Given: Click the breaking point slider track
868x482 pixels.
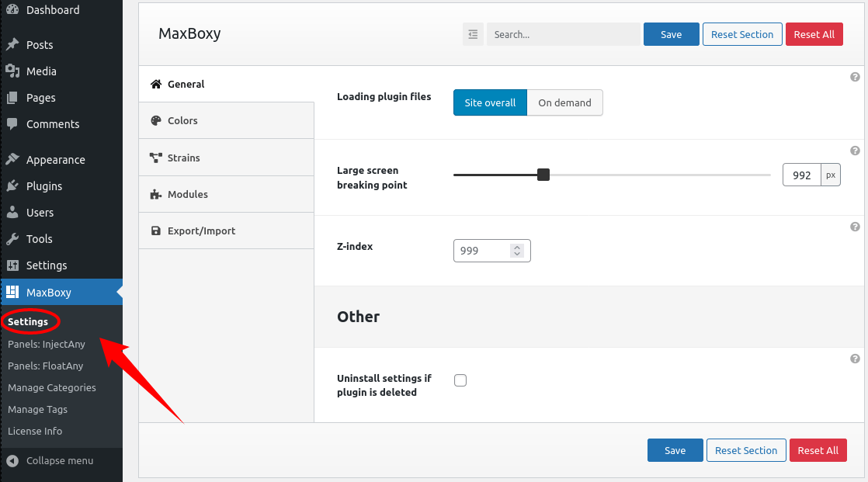Looking at the screenshot, I should [x=612, y=175].
